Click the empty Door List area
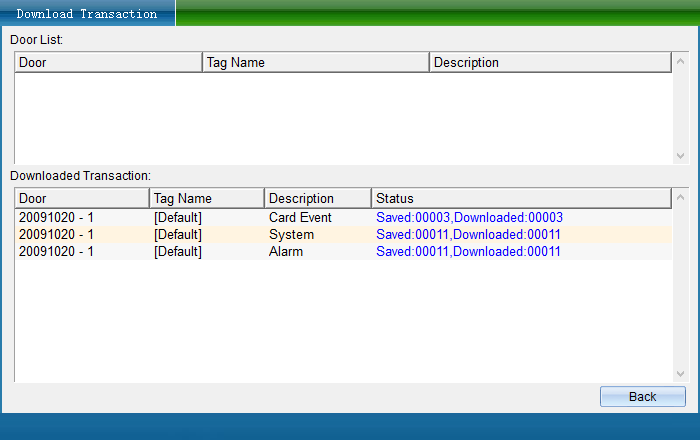 pyautogui.click(x=340, y=115)
